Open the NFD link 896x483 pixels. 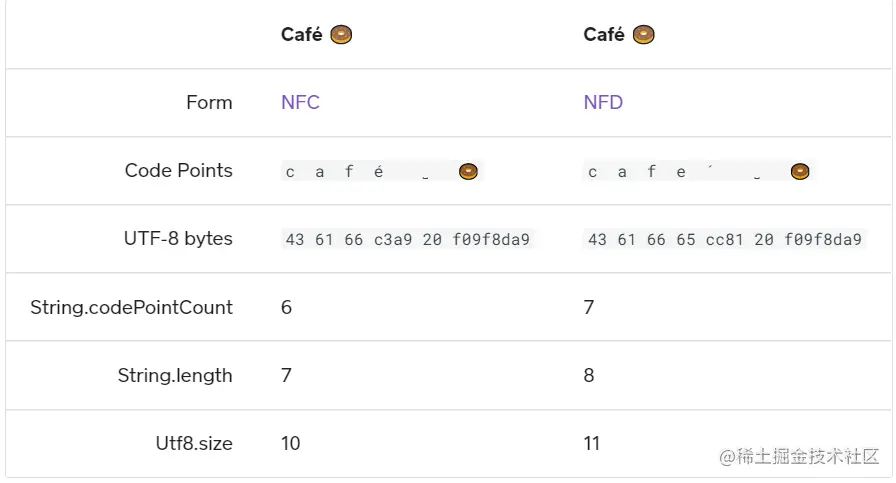[603, 102]
